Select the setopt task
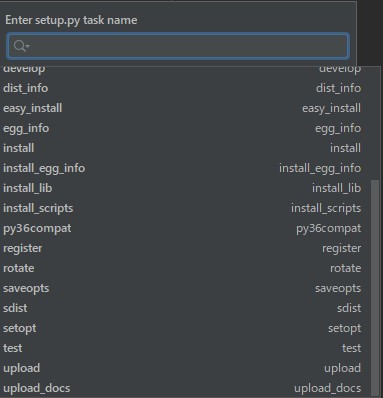383x398 pixels. click(185, 328)
